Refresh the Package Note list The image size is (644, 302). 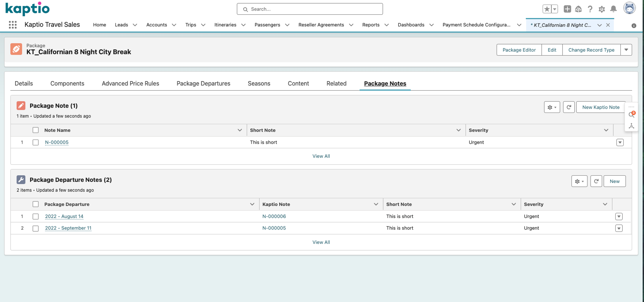[x=569, y=107]
